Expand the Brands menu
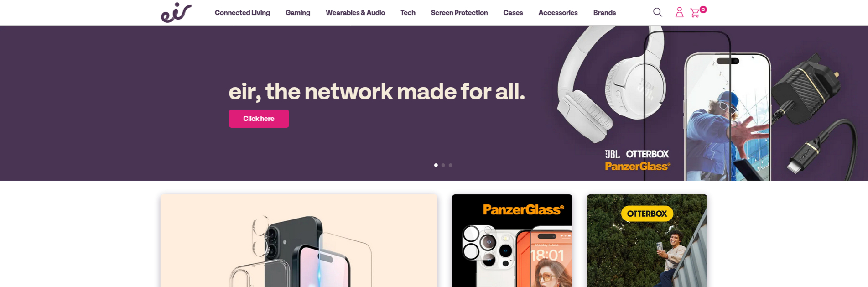This screenshot has height=287, width=868. (604, 13)
